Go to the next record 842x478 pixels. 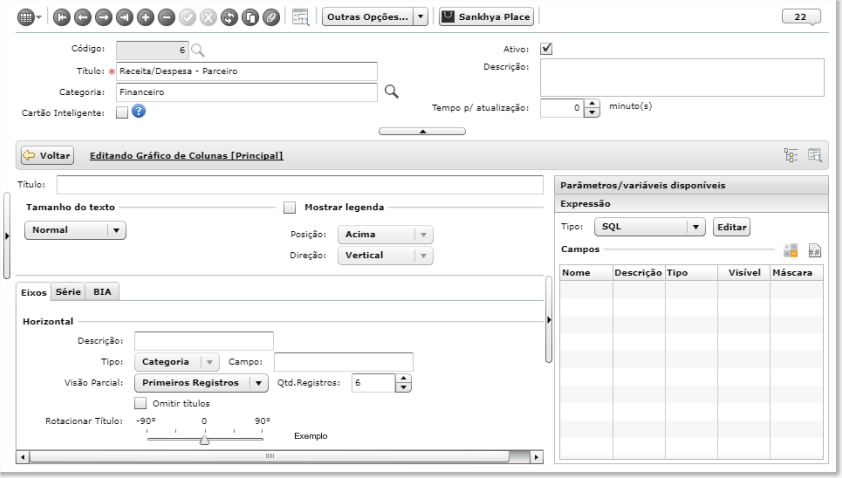pos(104,18)
